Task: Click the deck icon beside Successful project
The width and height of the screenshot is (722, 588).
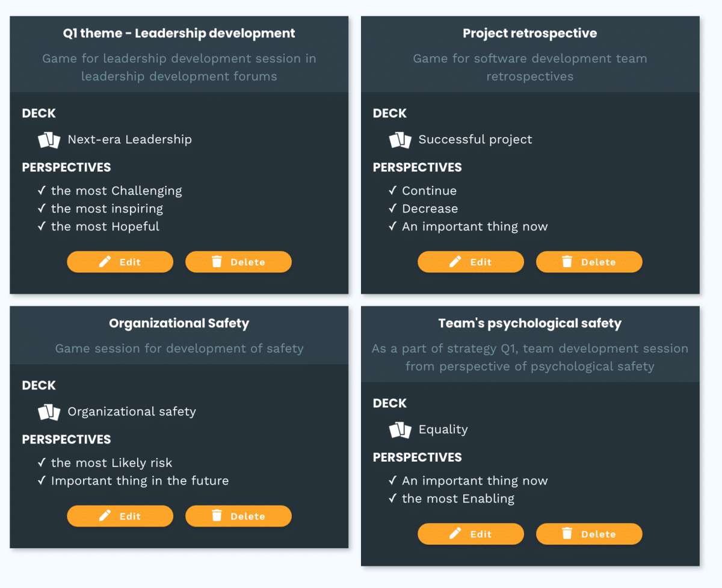Action: [400, 140]
